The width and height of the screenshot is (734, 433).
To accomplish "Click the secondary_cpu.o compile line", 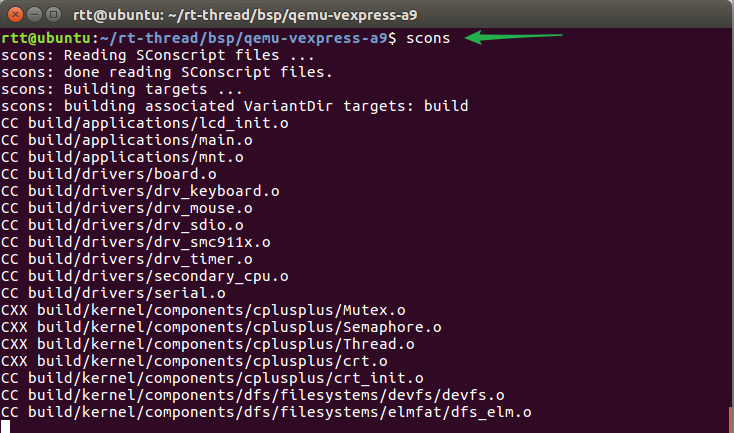I will tap(144, 276).
